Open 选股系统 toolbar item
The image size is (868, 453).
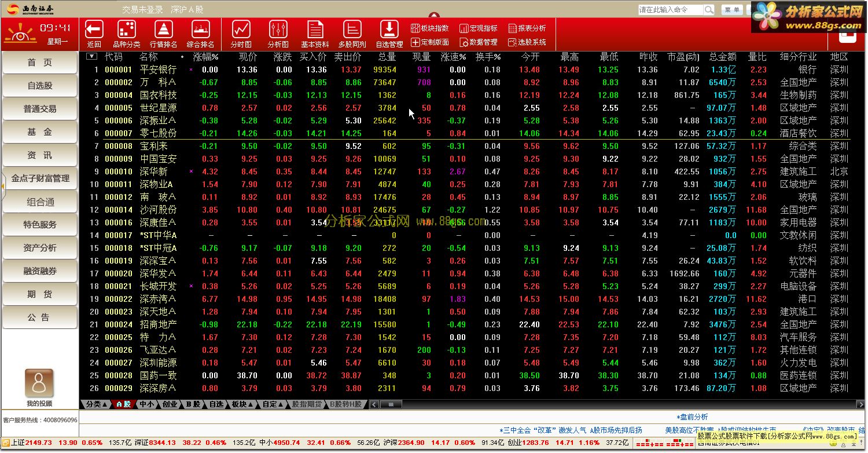click(527, 42)
